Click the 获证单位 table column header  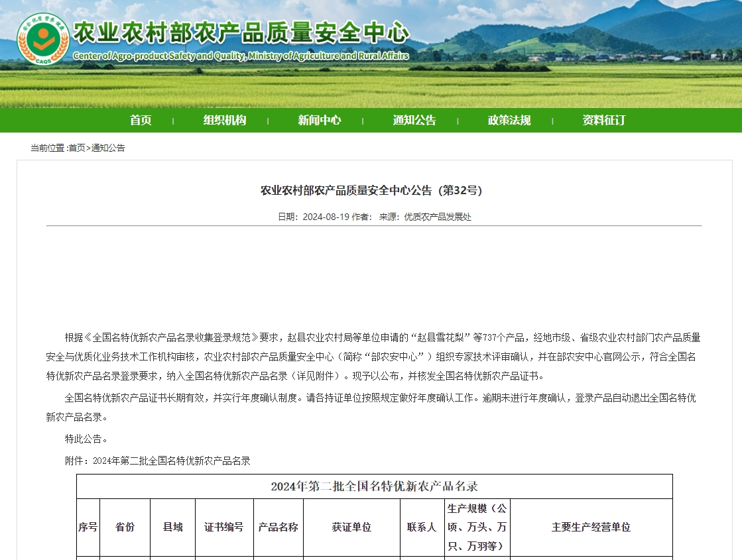(351, 527)
